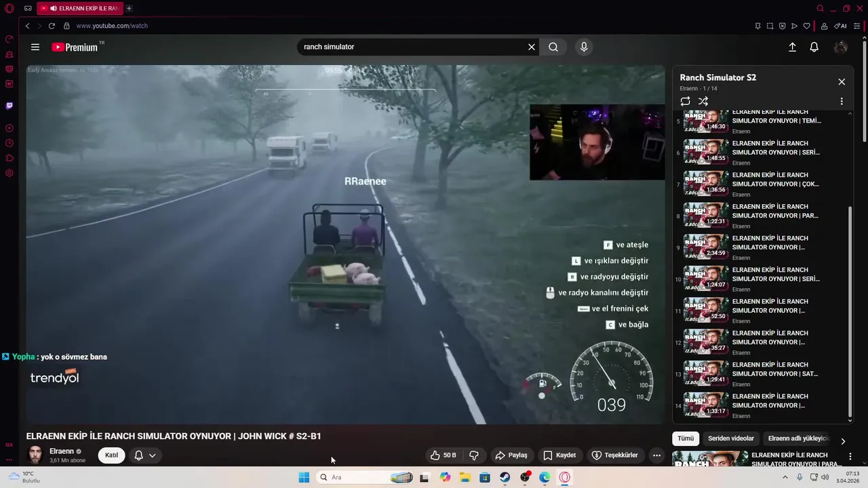
Task: Submit search with the magnifier button
Action: pos(553,47)
